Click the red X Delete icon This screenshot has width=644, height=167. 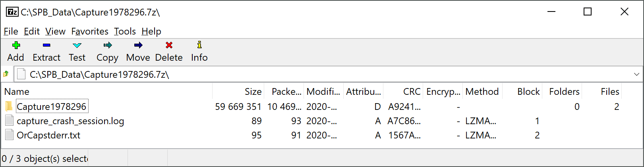tap(169, 45)
